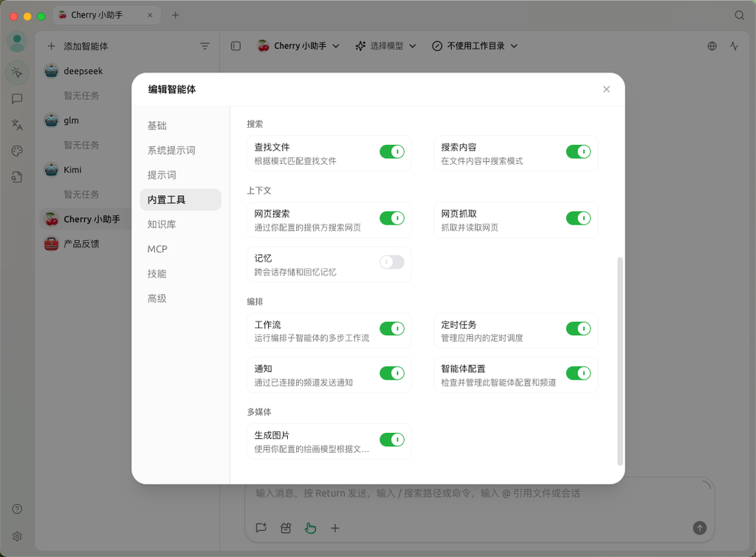The image size is (756, 557).
Task: Click the dialog vertical scrollbar
Action: [620, 361]
